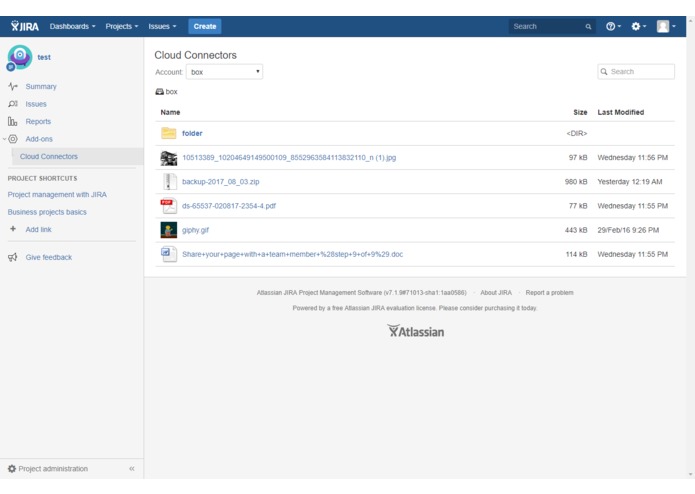
Task: Click the <DIR> size cell
Action: tap(577, 133)
